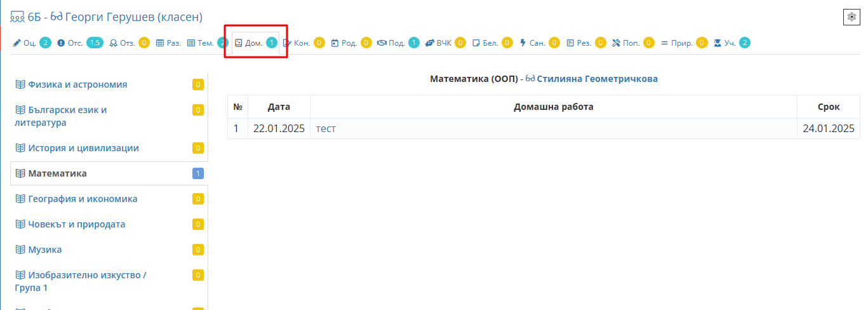The image size is (868, 310).
Task: Select Физика и астрономия subject
Action: tap(109, 84)
